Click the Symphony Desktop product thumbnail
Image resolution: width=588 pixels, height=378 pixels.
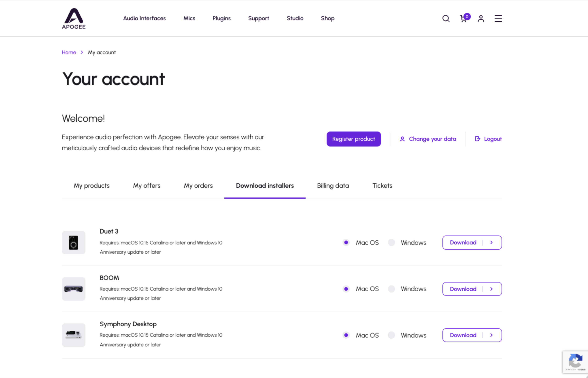(x=73, y=335)
